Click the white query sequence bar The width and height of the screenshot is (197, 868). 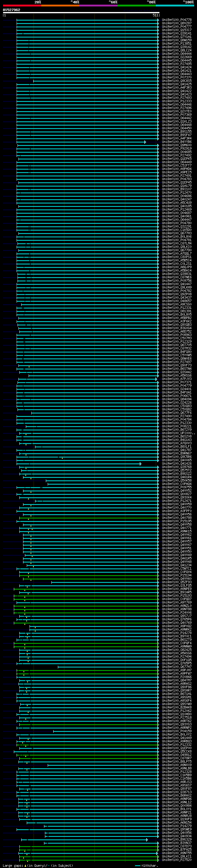pos(81,13)
